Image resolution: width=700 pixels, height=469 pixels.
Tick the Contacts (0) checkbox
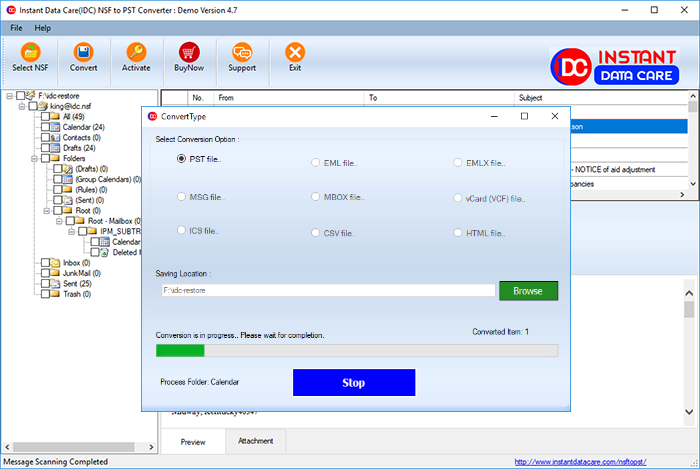coord(44,137)
